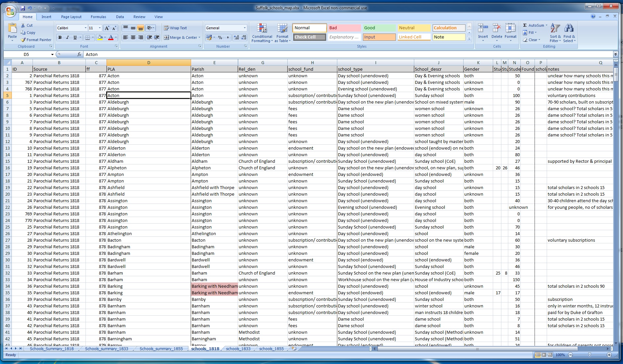This screenshot has height=364, width=623.
Task: Toggle Align Text Left
Action: click(125, 37)
